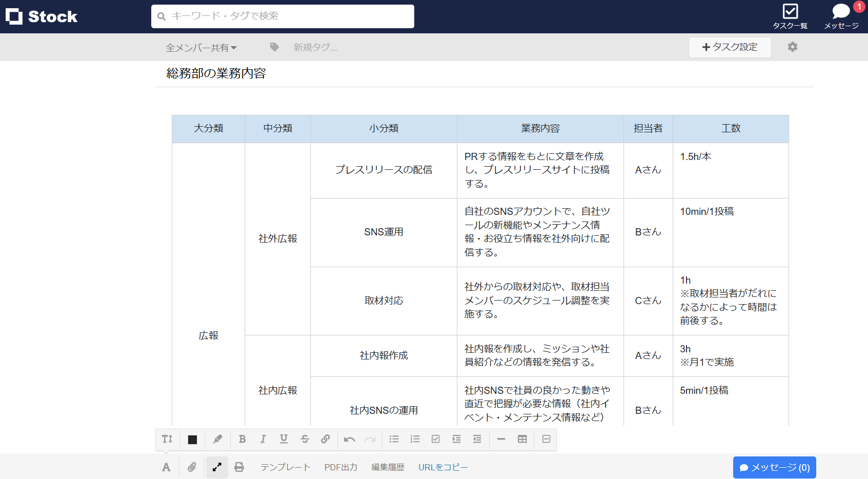
Task: Attach a file with paperclip icon
Action: tap(192, 467)
